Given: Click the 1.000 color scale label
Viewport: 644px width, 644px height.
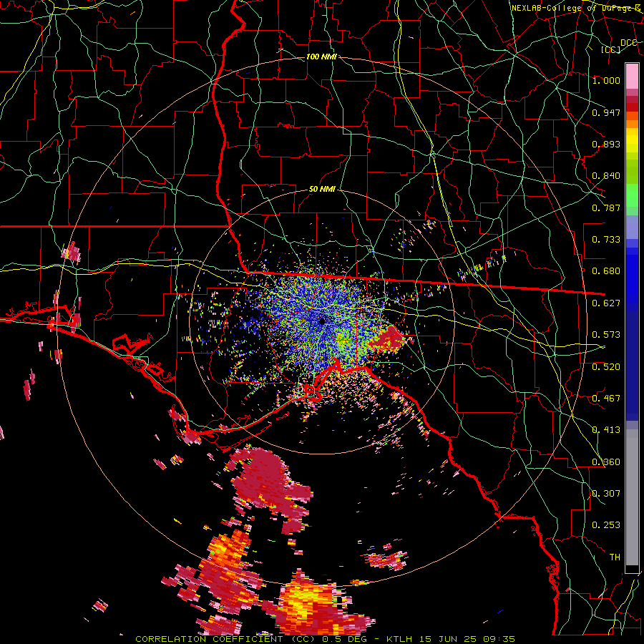Looking at the screenshot, I should 606,80.
